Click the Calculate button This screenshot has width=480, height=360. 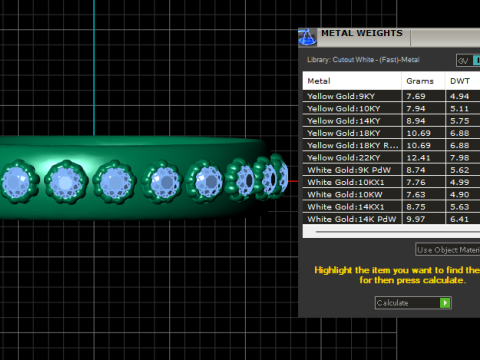click(x=413, y=303)
